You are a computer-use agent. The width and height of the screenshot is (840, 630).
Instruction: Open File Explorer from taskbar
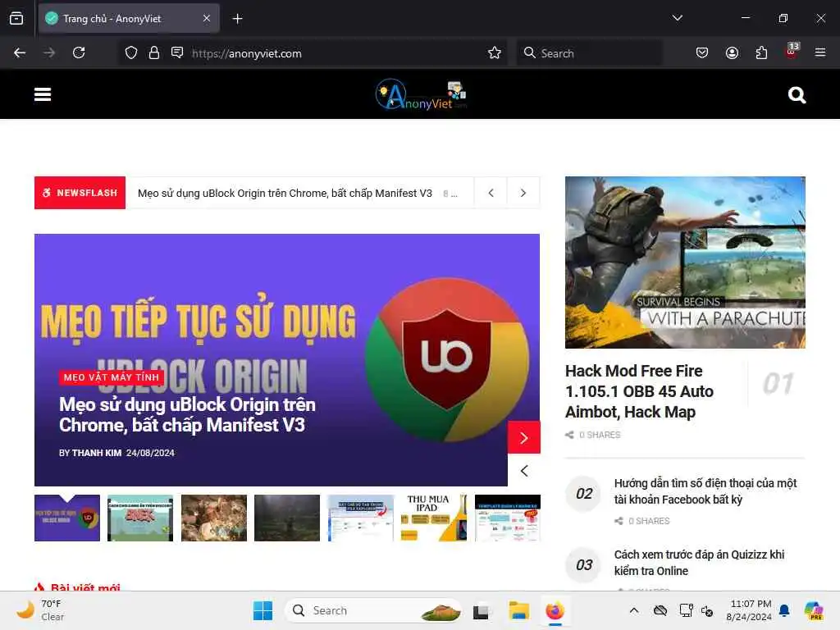point(518,610)
